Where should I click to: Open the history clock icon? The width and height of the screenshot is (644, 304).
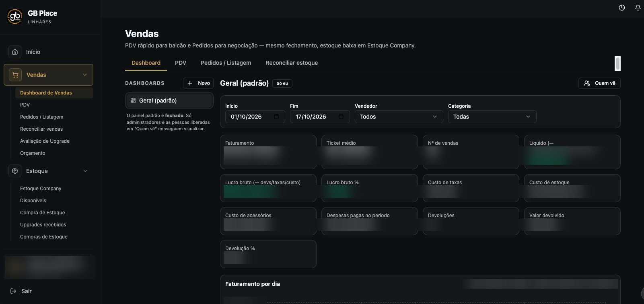[x=622, y=8]
